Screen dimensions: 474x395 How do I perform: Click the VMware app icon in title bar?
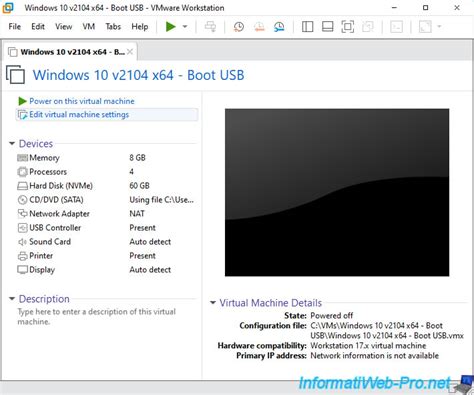[x=8, y=7]
